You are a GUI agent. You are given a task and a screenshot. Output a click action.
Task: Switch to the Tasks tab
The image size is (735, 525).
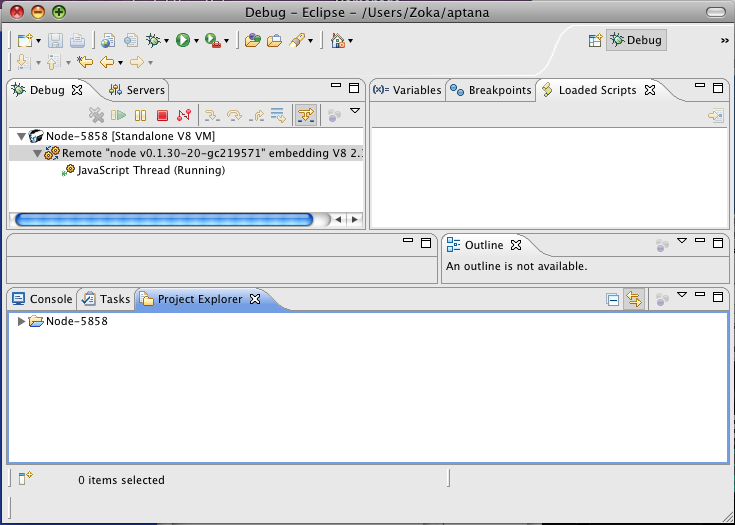coord(106,299)
